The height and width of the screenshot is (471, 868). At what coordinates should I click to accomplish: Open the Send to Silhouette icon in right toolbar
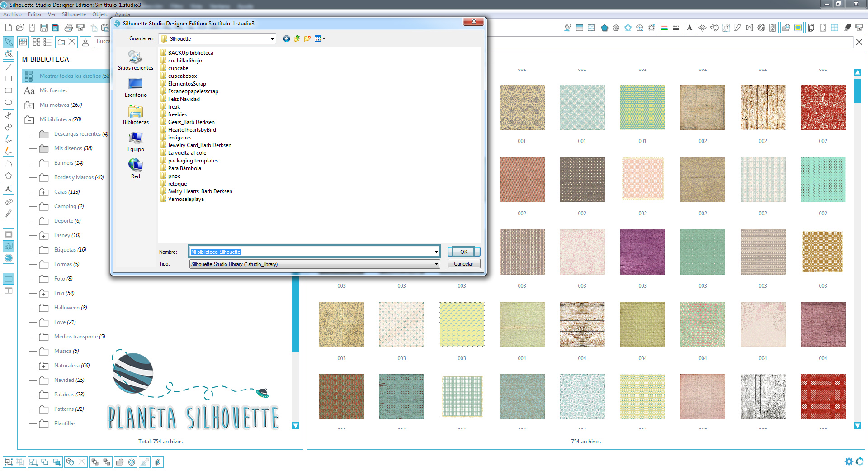(859, 28)
